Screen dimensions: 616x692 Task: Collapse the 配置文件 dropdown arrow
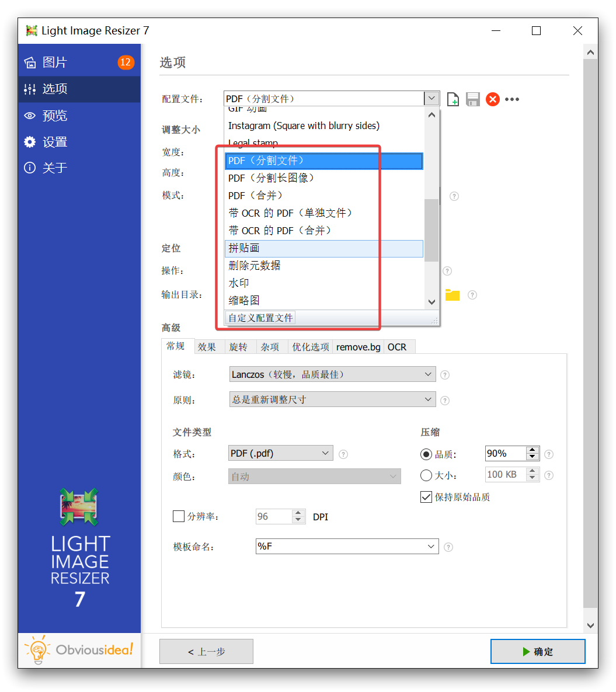pos(431,99)
